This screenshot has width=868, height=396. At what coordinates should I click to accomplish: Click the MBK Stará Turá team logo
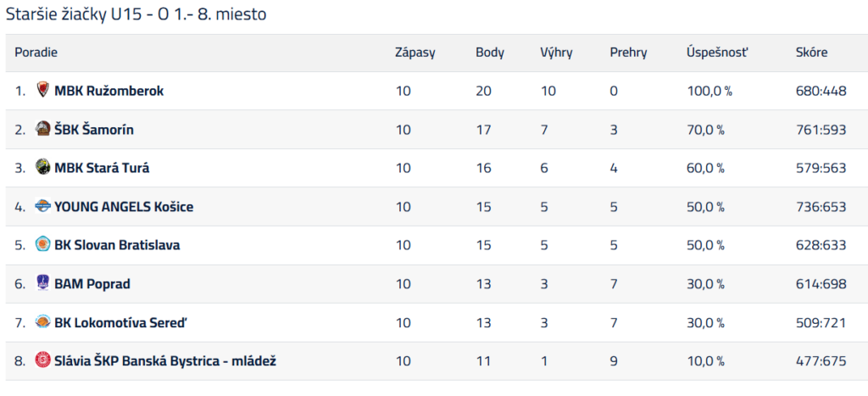click(43, 167)
